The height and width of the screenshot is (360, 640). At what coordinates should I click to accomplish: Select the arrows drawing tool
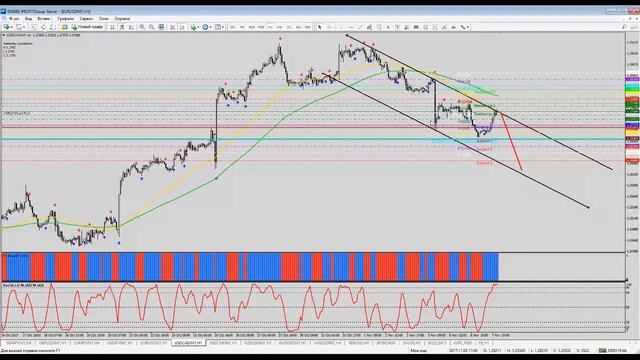point(463,27)
